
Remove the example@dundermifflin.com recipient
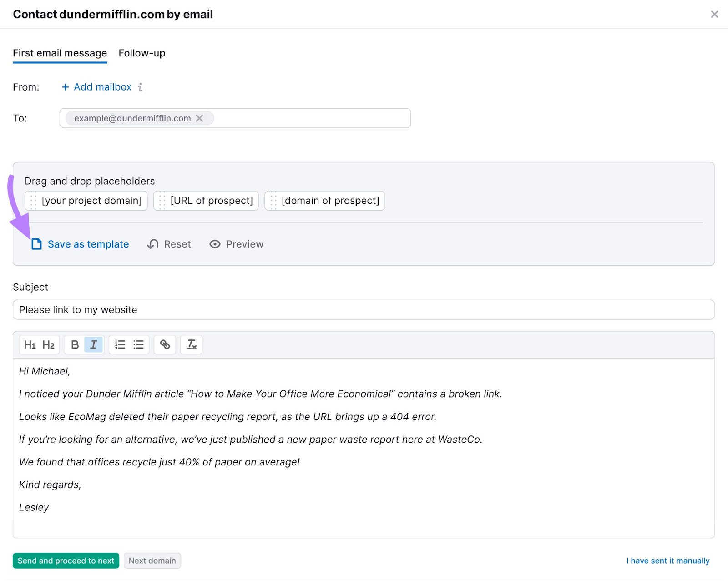click(x=200, y=118)
